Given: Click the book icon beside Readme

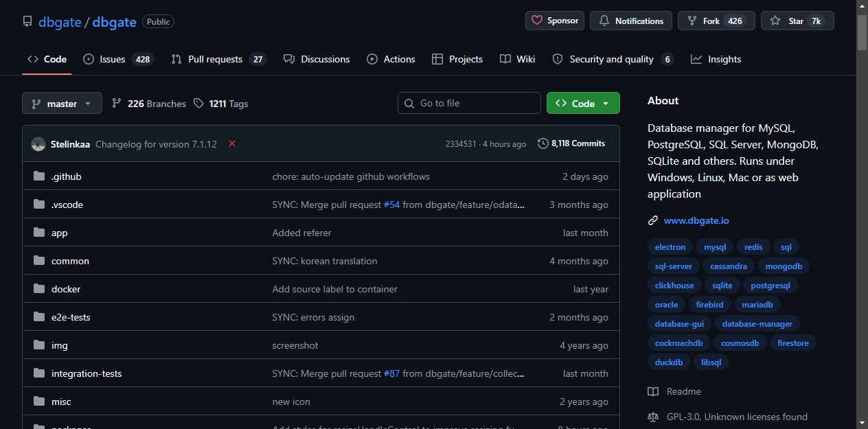Looking at the screenshot, I should click(653, 391).
